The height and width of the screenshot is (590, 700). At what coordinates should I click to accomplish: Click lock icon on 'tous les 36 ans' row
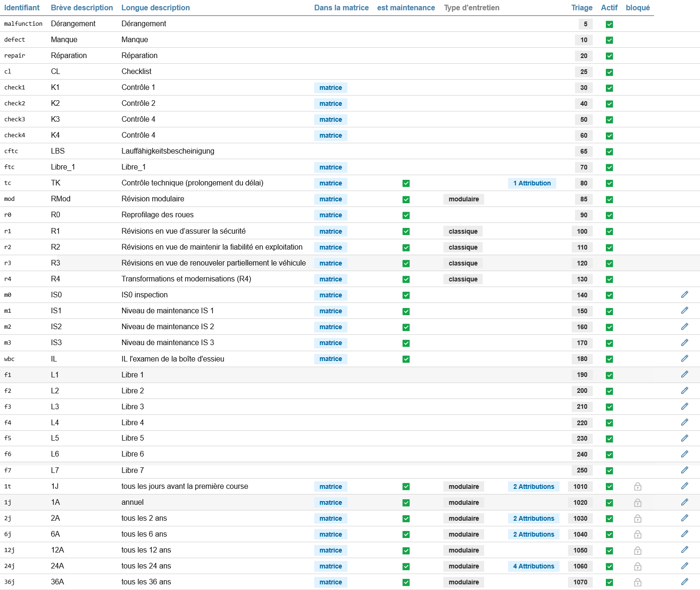coord(637,583)
